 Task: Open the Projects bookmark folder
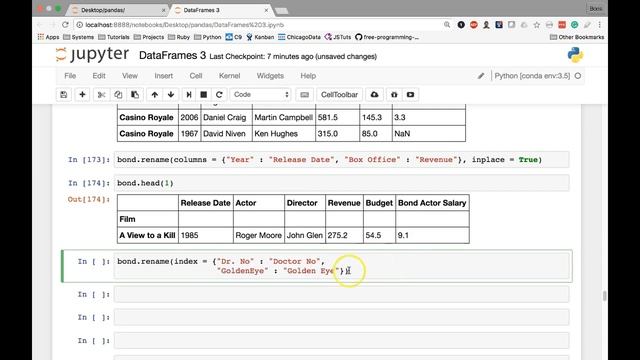point(149,37)
